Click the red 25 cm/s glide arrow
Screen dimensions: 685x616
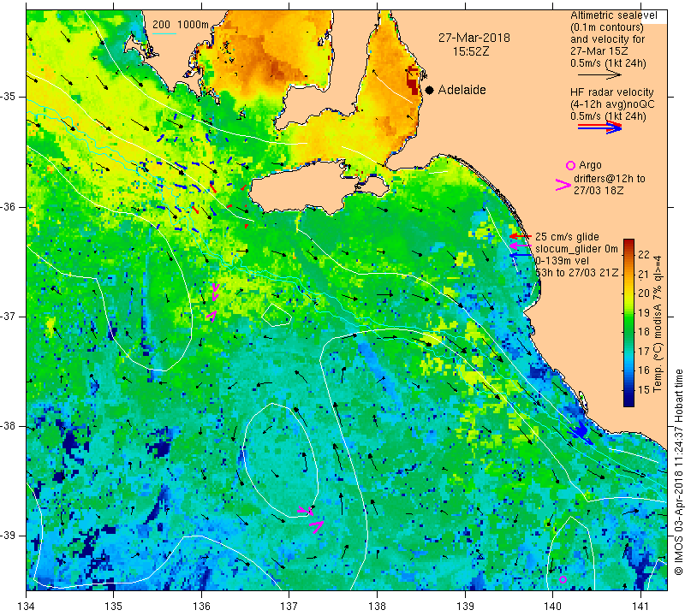520,236
